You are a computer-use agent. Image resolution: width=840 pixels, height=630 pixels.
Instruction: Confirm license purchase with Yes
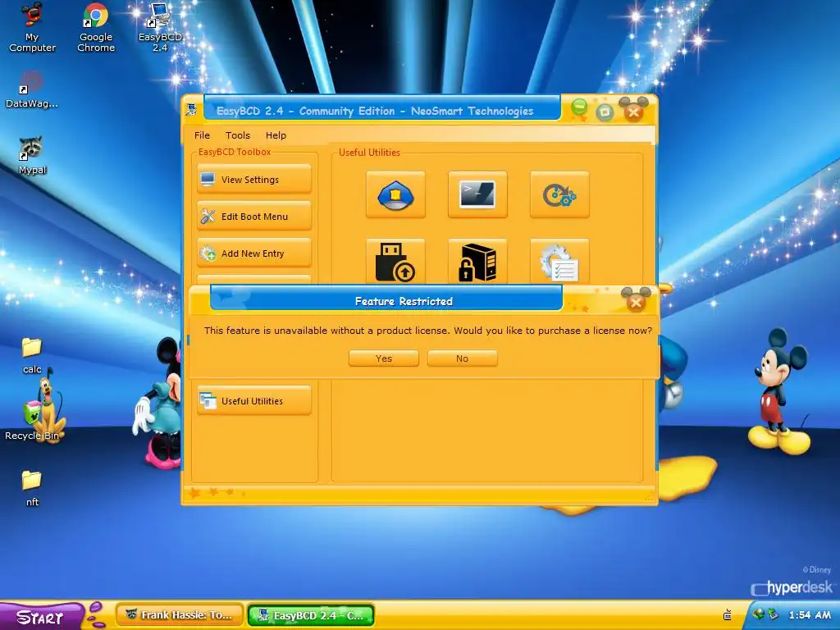tap(384, 358)
